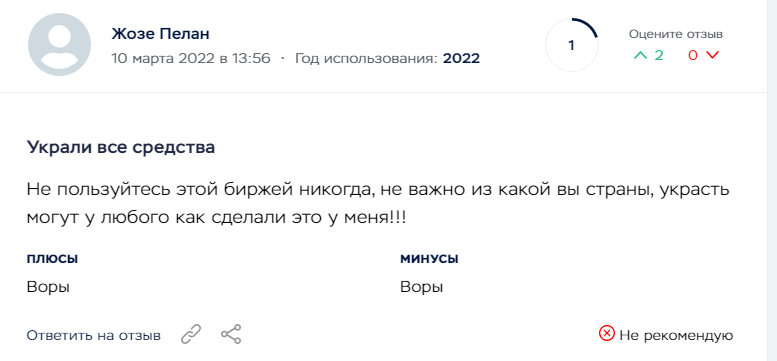Upvote the review with green arrow
Viewport: 777px width, 361px height.
(x=641, y=55)
